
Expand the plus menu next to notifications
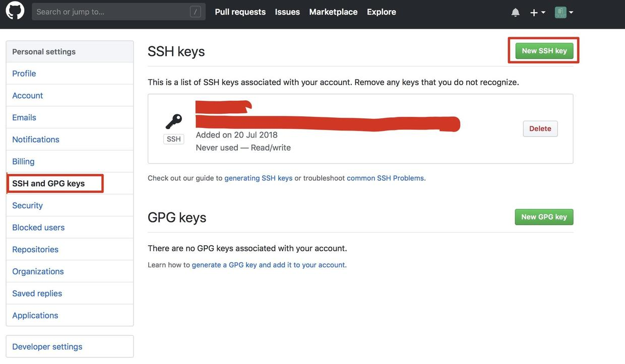543,11
